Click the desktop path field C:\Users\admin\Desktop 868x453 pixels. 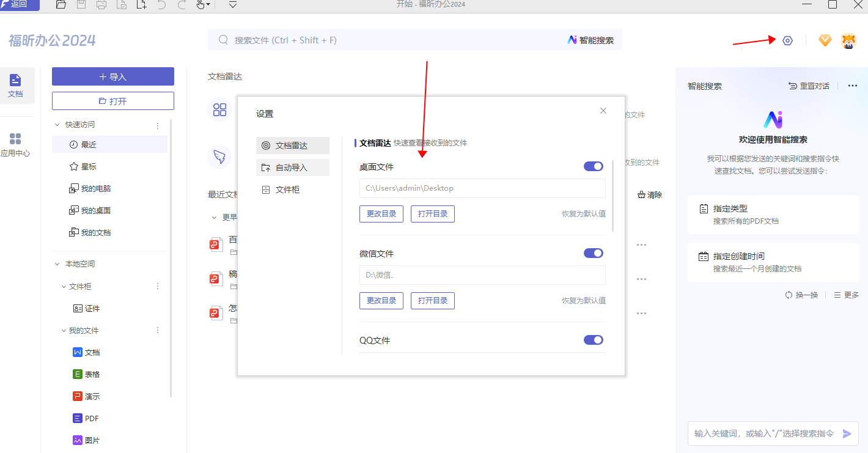(x=482, y=188)
